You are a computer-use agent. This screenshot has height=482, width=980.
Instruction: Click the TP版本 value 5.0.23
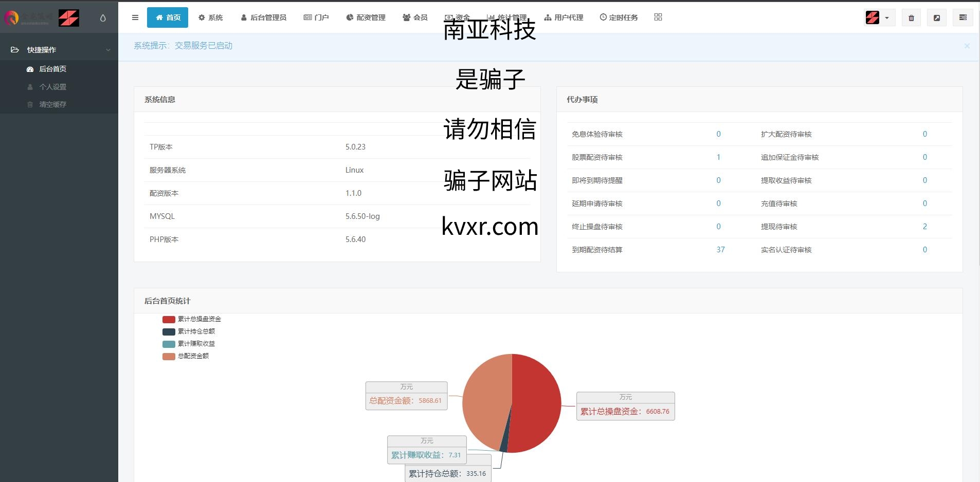[x=355, y=147]
